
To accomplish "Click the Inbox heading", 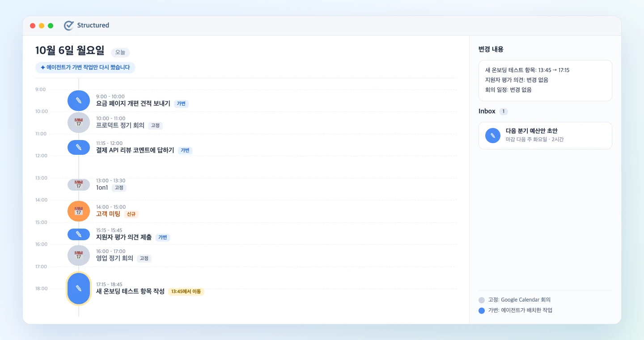I will pyautogui.click(x=487, y=111).
